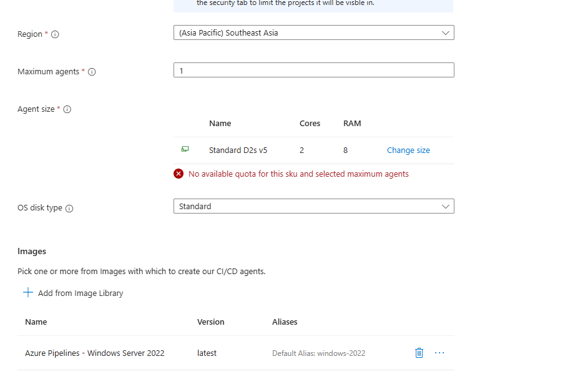Delete the Windows Server 2022 image with trash icon
The image size is (588, 389).
coord(419,353)
